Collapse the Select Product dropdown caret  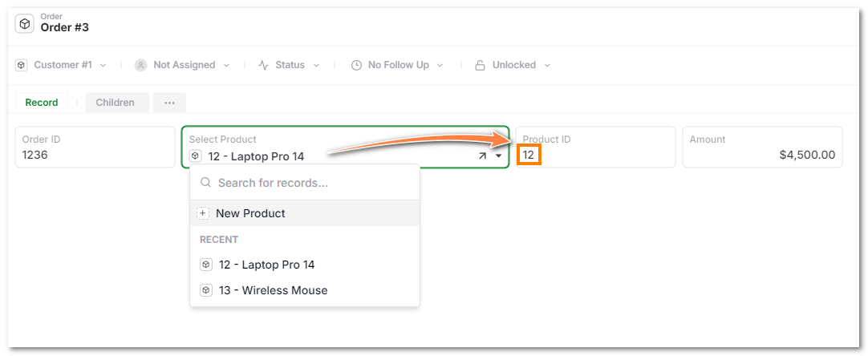pyautogui.click(x=499, y=156)
